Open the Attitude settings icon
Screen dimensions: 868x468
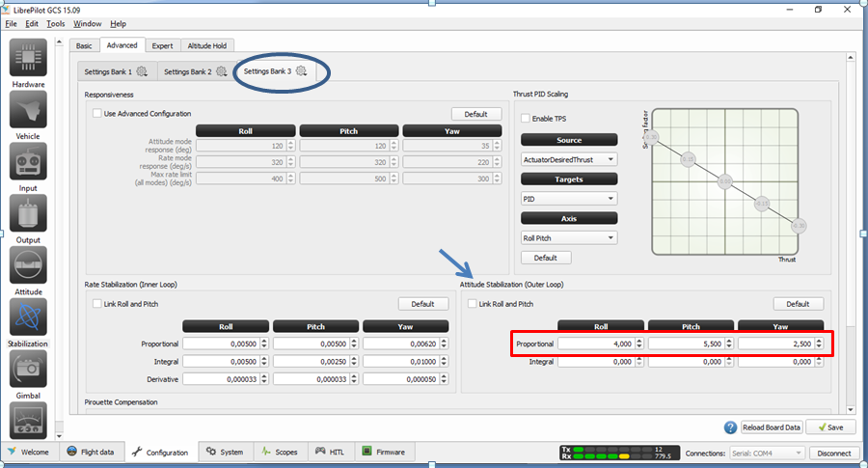coord(28,266)
